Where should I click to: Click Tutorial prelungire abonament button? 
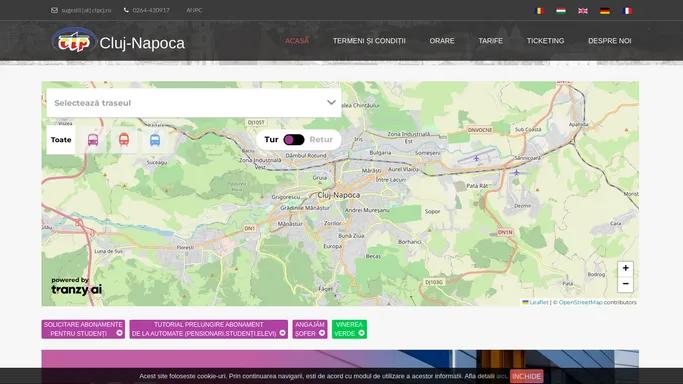209,329
